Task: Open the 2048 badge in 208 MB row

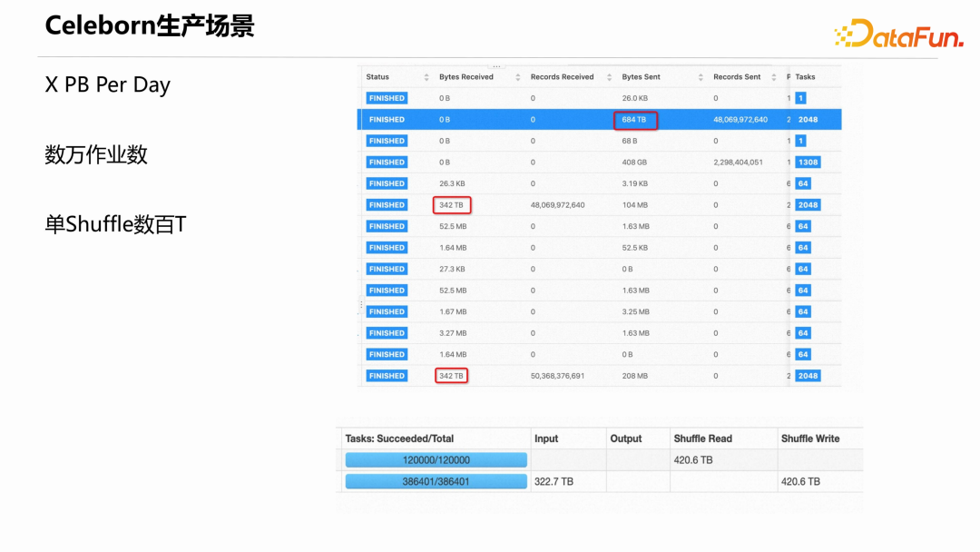Action: click(x=808, y=376)
